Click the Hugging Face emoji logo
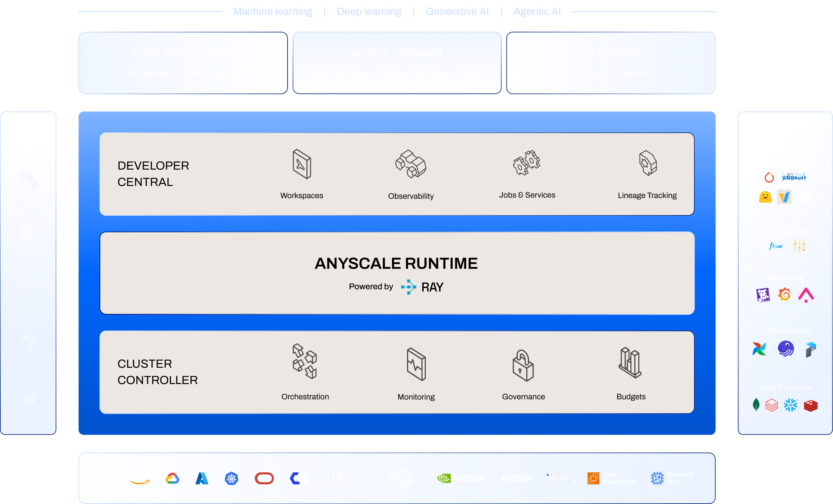The height and width of the screenshot is (504, 833). (x=766, y=197)
